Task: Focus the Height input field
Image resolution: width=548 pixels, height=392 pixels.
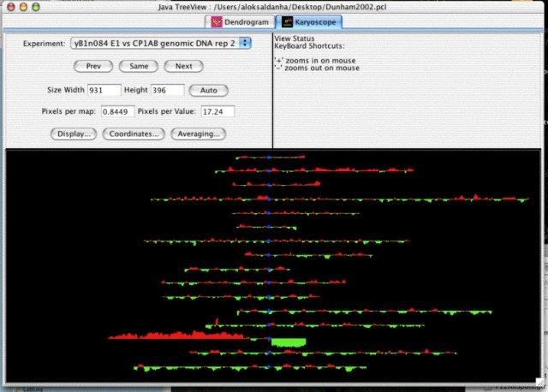Action: (x=168, y=90)
